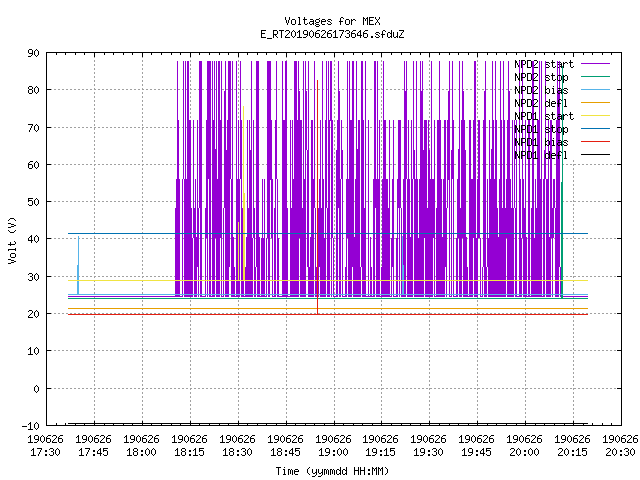This screenshot has width=640, height=480.
Task: Click the dark blue legend line for NPD1 stop
Action: (596, 129)
